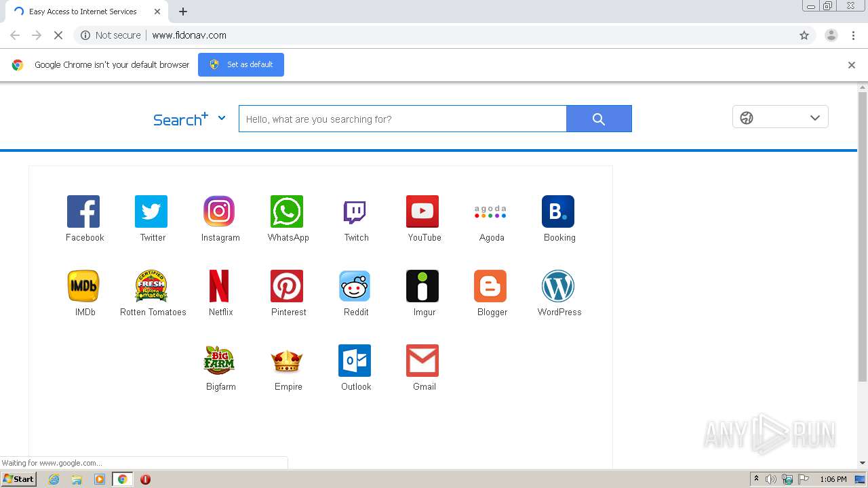868x488 pixels.
Task: Click the WordPress text link
Action: pos(559,312)
